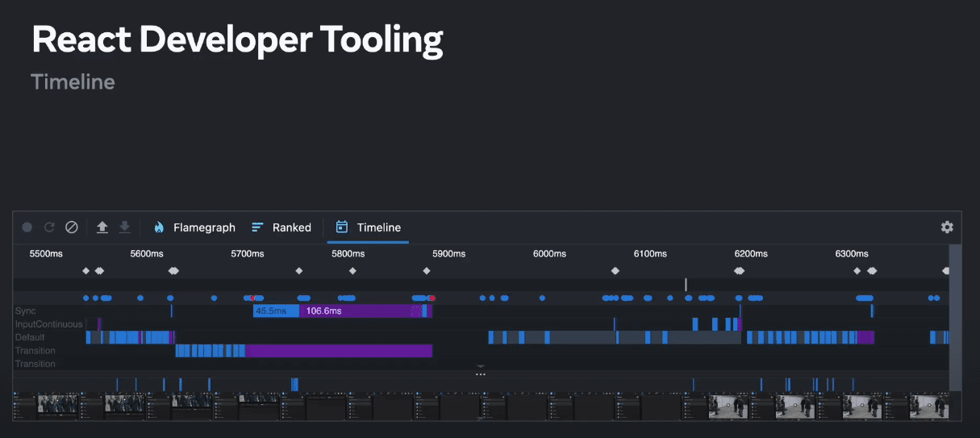Viewport: 980px width, 438px height.
Task: Clear profiling data with the no-entry icon
Action: click(x=71, y=227)
